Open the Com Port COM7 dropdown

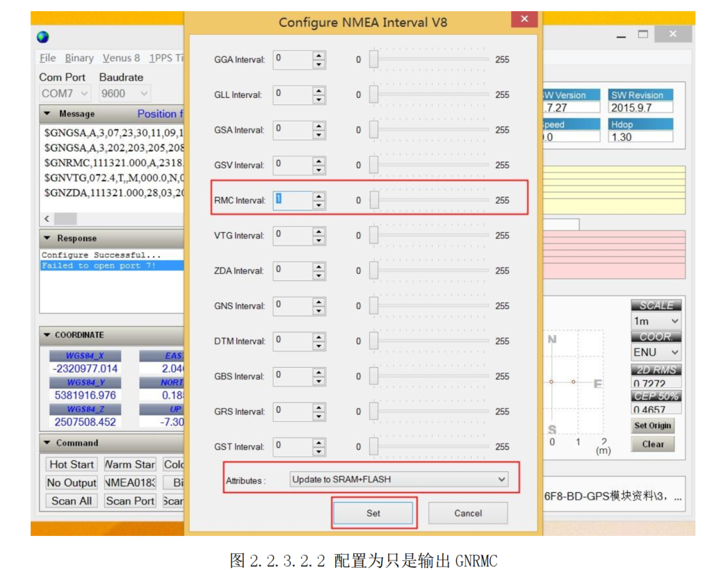tap(65, 94)
